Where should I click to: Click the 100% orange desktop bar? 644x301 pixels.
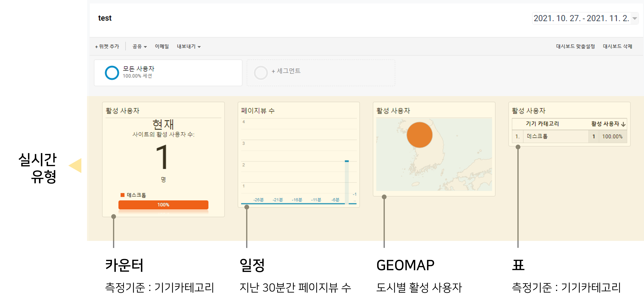coord(163,205)
